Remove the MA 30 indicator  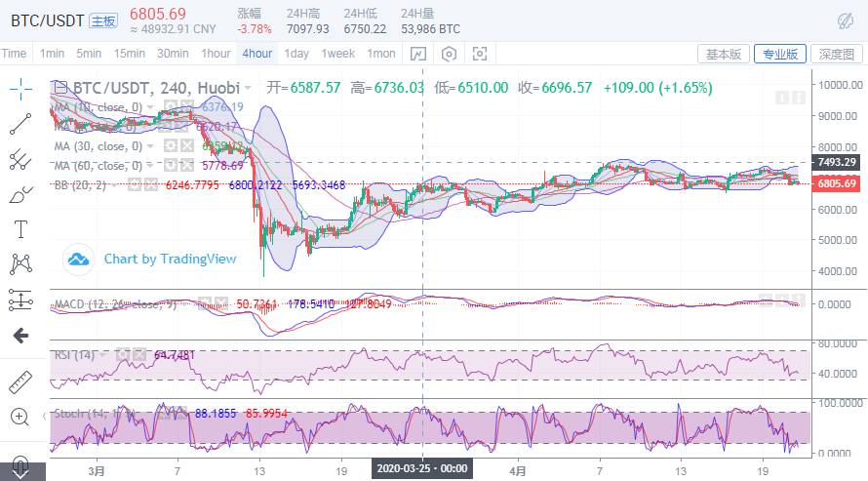[x=187, y=146]
